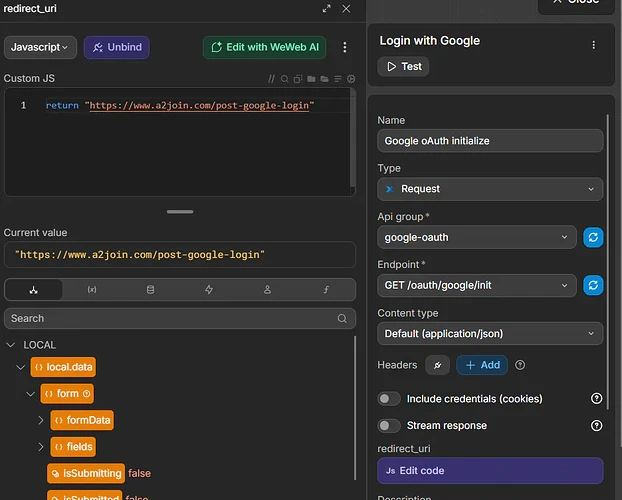Screen dimensions: 622x500
Task: Open the Javascript language dropdown
Action: coord(40,47)
